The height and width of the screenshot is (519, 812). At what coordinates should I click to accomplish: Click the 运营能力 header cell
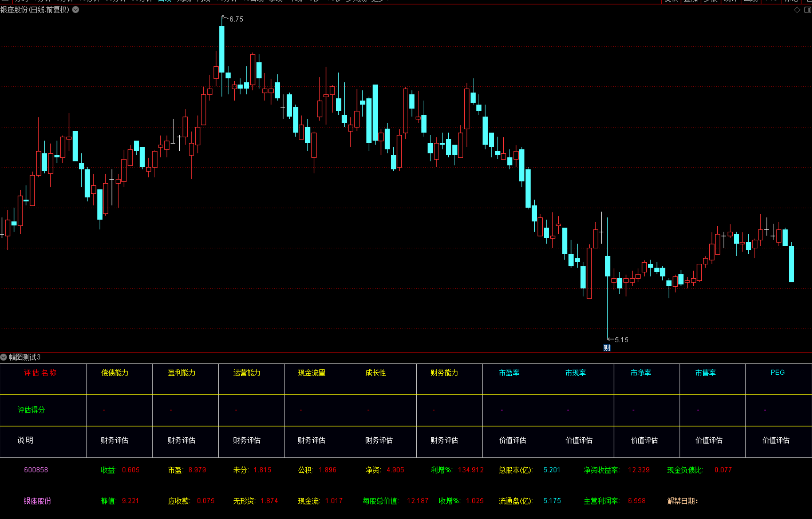click(x=247, y=373)
